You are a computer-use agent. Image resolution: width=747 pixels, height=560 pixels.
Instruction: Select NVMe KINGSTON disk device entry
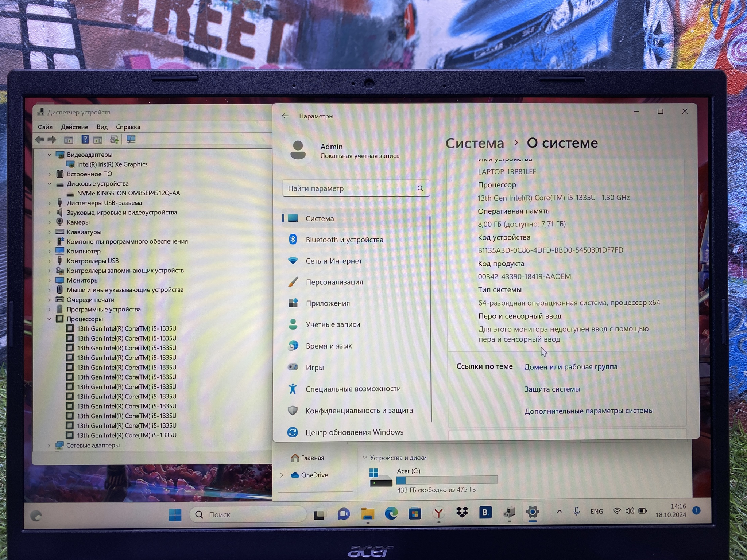(128, 193)
